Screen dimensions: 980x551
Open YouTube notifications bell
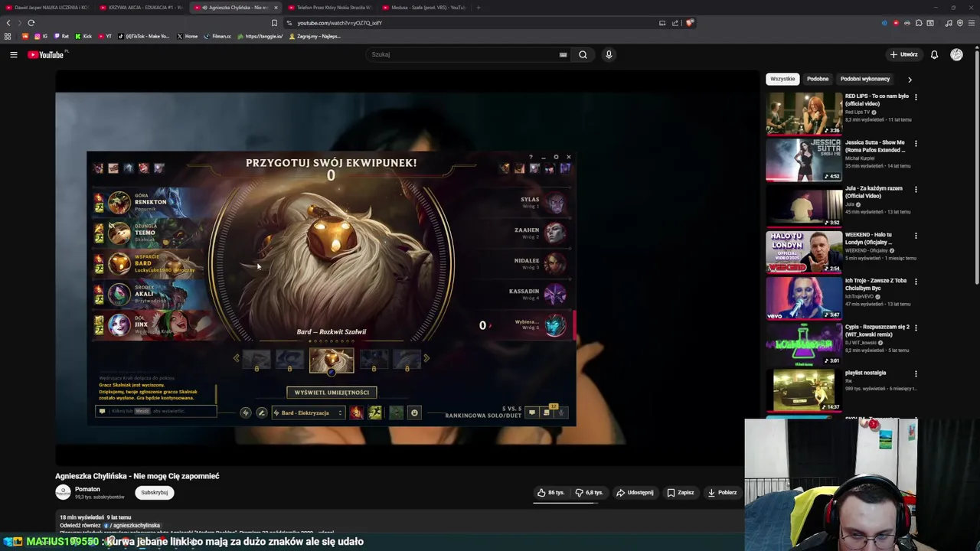click(934, 54)
